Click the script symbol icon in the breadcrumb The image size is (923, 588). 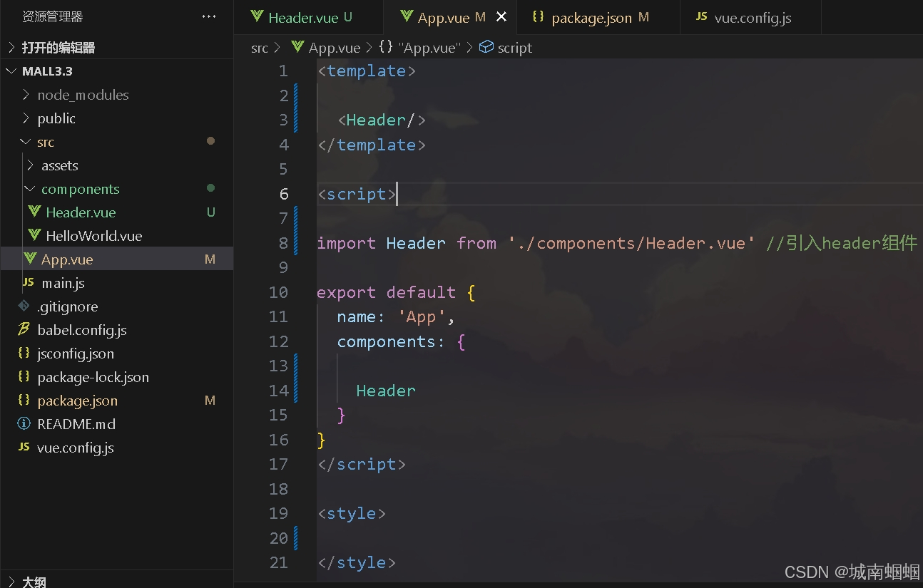coord(486,47)
